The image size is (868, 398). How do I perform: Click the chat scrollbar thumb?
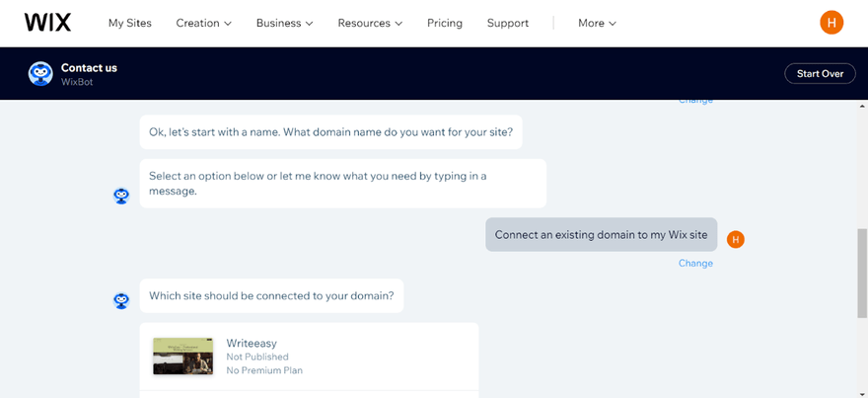pyautogui.click(x=862, y=274)
